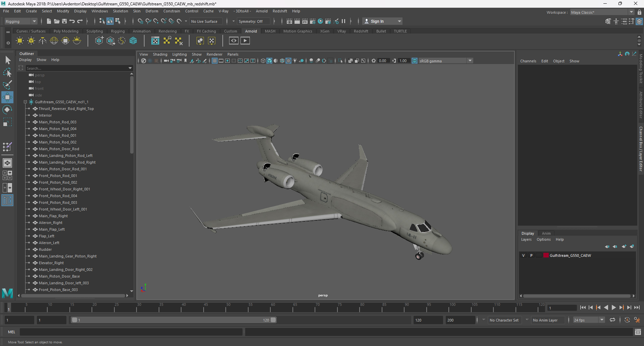This screenshot has height=346, width=644.
Task: Switch to the Redshift shelf tab
Action: click(361, 31)
